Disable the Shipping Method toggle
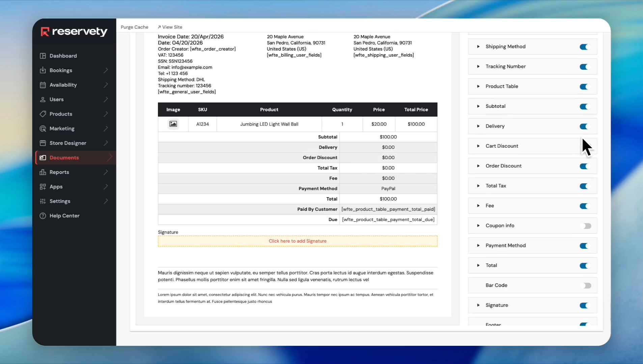Screen dimensions: 643x364 pyautogui.click(x=585, y=47)
